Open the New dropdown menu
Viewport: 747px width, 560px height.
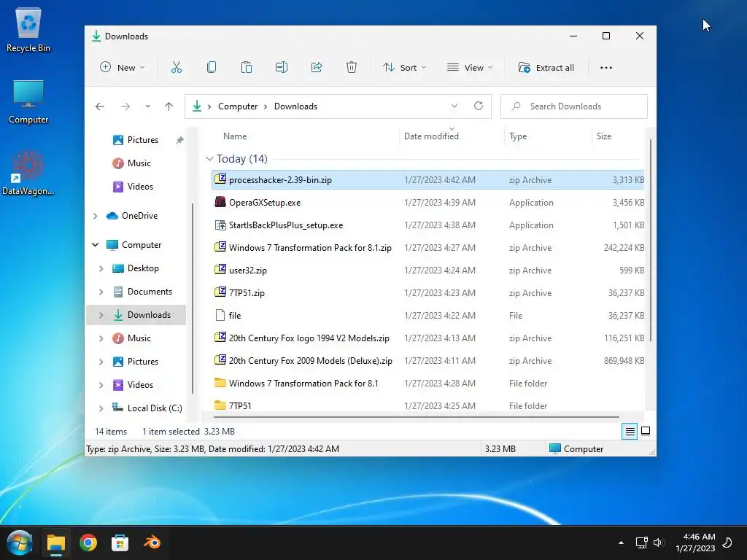122,68
